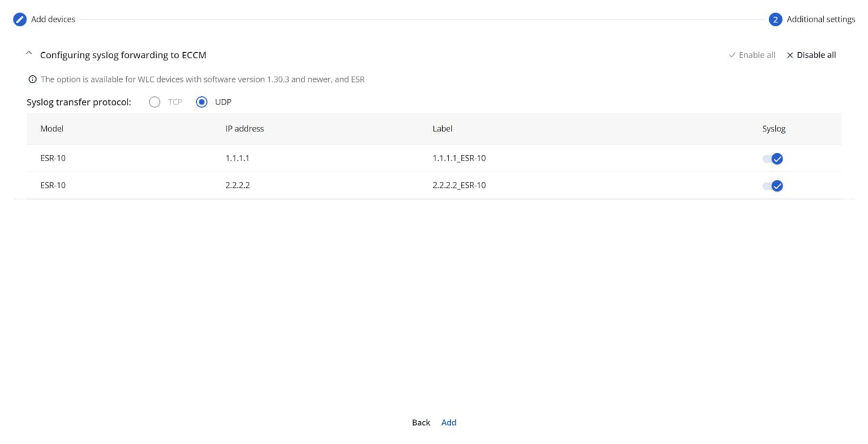
Task: Open the Additional settings step
Action: pos(821,20)
